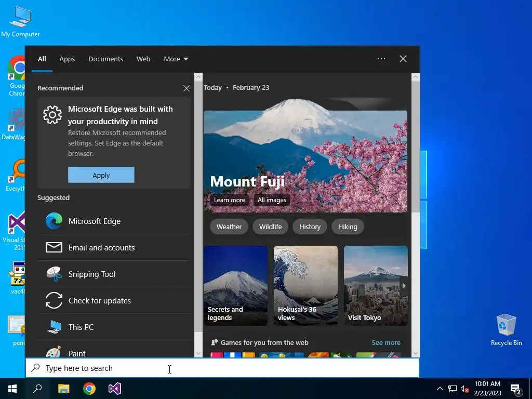This screenshot has height=399, width=532.
Task: Open Visual Studio from taskbar
Action: [x=115, y=389]
